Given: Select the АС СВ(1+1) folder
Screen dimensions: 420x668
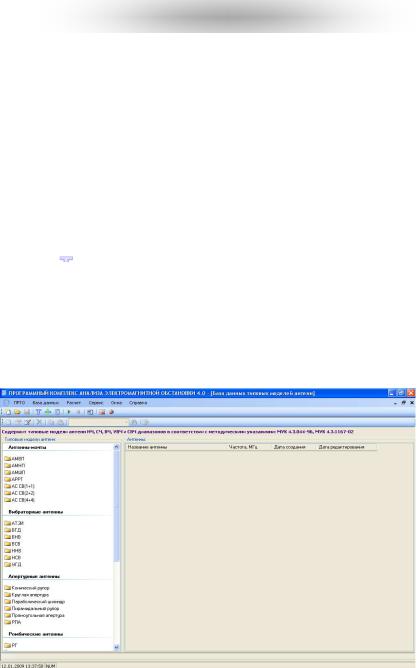Looking at the screenshot, I should [x=20, y=486].
